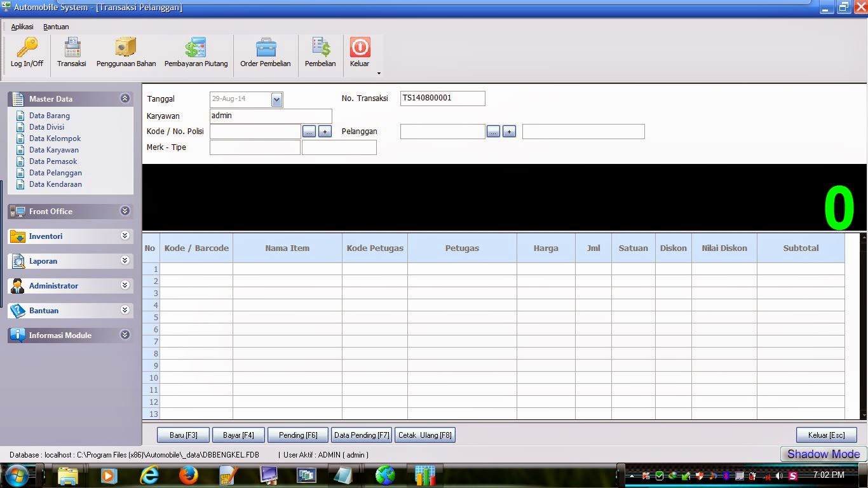The image size is (868, 488).
Task: Click the Data Pending [F7] button
Action: tap(362, 435)
